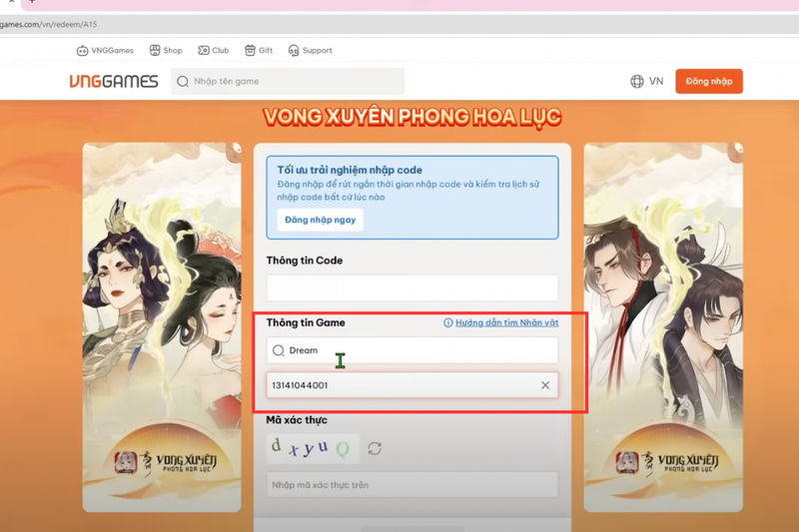Click the 'Nhập mã xác thực trên' field
The image size is (799, 532).
click(412, 485)
